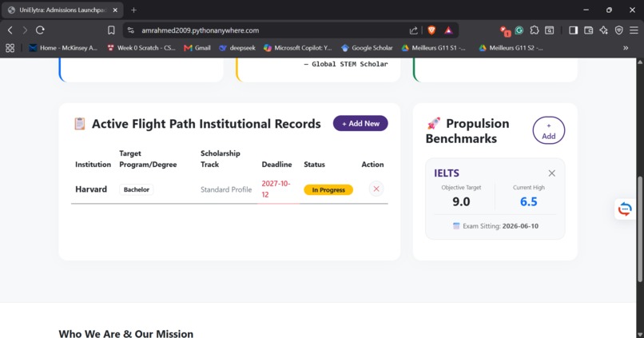
Task: Reload the current page
Action: 40,30
